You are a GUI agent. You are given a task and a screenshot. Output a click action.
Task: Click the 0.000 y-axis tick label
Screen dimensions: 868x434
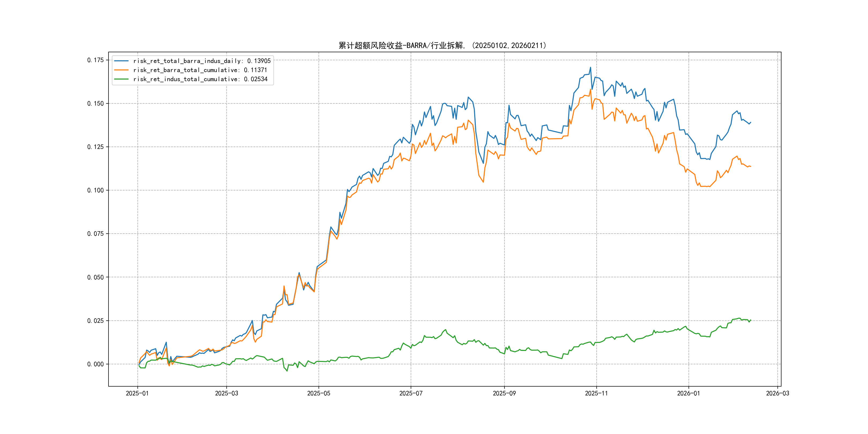95,364
